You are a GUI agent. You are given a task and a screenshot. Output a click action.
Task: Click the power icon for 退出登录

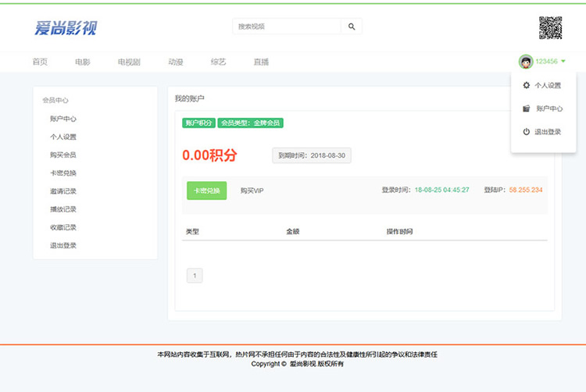pos(526,132)
